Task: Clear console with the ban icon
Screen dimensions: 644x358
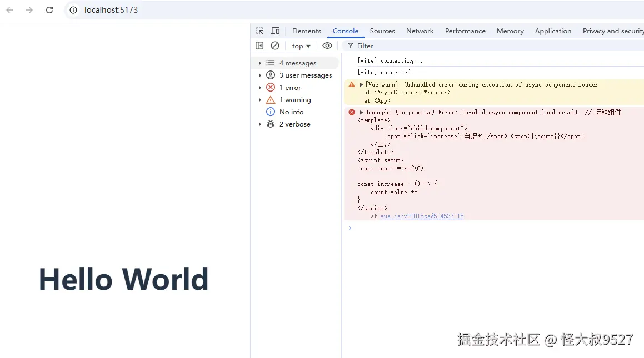Action: [275, 46]
